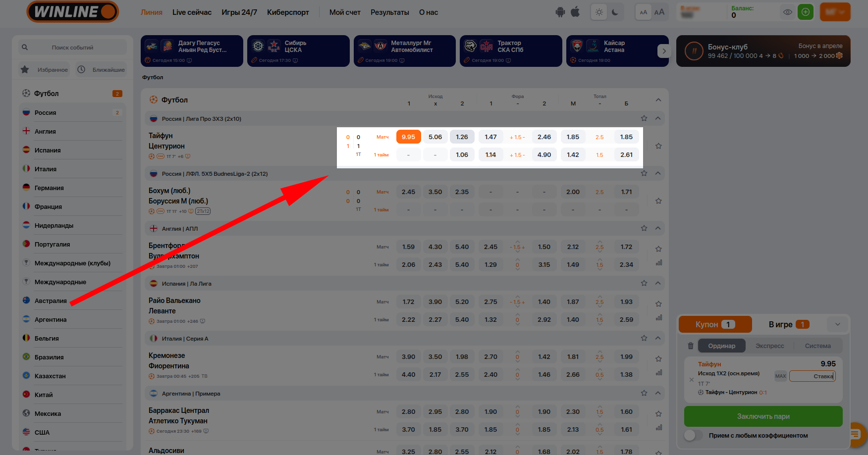Click the Ставка amount input field
The height and width of the screenshot is (455, 868).
(812, 376)
